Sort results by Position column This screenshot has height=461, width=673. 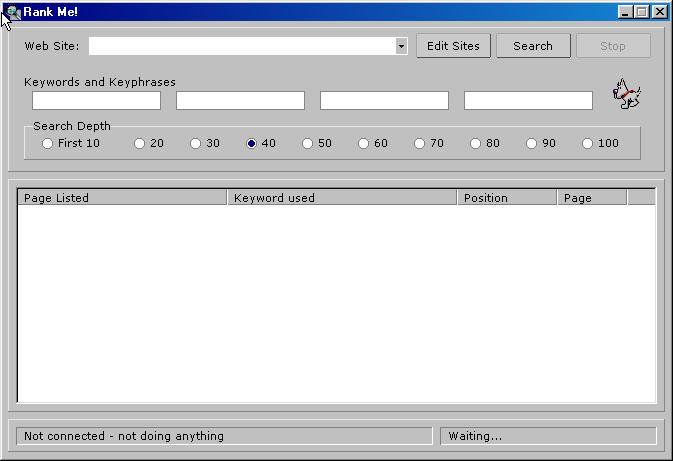click(507, 198)
